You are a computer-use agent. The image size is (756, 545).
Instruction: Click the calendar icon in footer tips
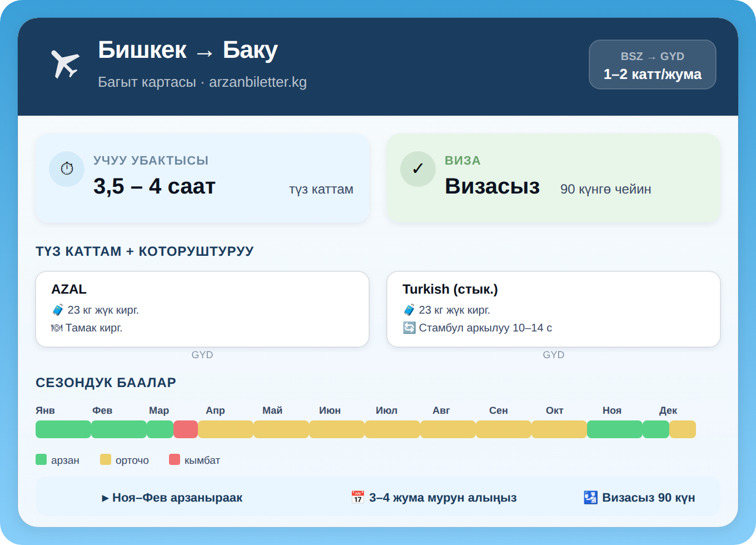pyautogui.click(x=357, y=497)
